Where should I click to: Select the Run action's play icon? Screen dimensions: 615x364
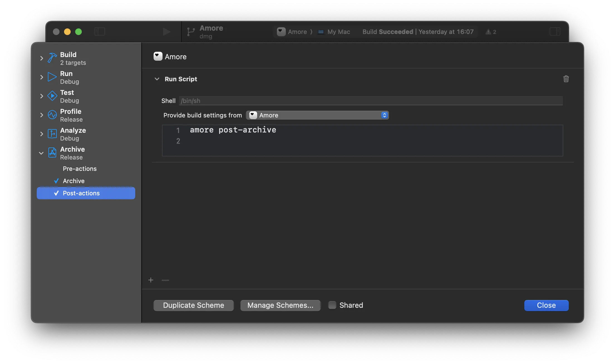coord(52,77)
